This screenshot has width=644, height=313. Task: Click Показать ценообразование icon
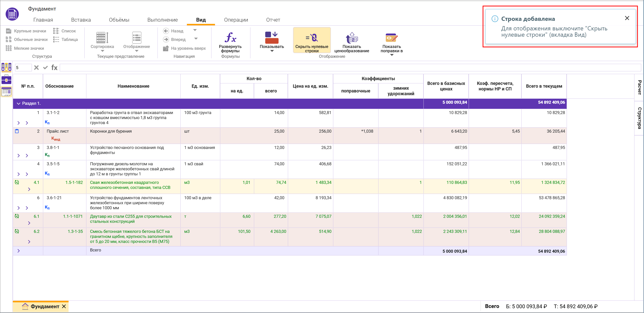pos(351,38)
